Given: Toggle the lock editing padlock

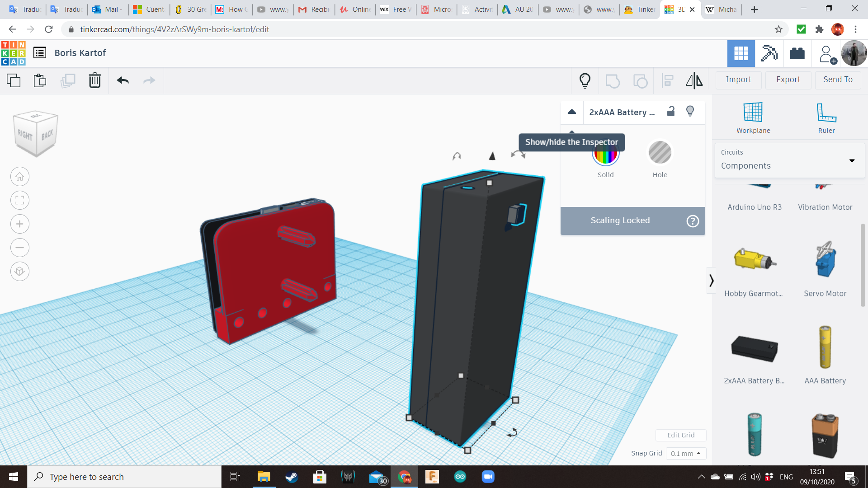Looking at the screenshot, I should [x=671, y=112].
